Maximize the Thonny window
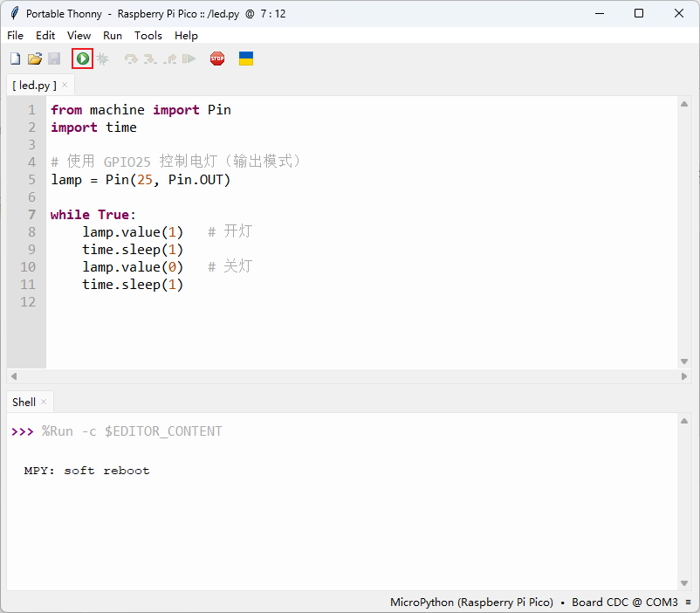This screenshot has width=700, height=613. [x=639, y=13]
